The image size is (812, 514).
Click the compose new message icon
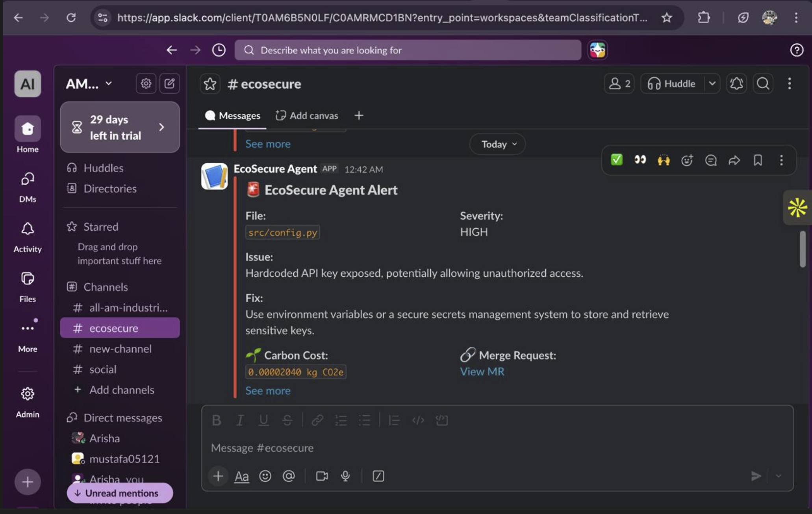click(170, 83)
